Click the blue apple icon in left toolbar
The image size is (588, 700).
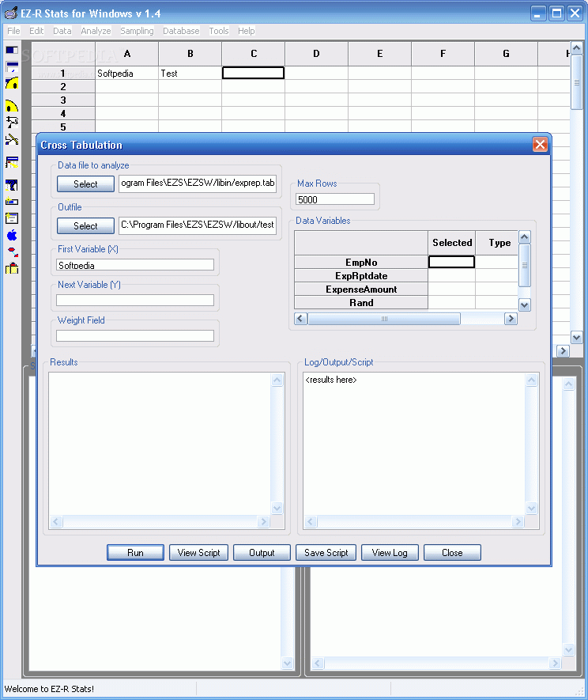click(x=12, y=235)
